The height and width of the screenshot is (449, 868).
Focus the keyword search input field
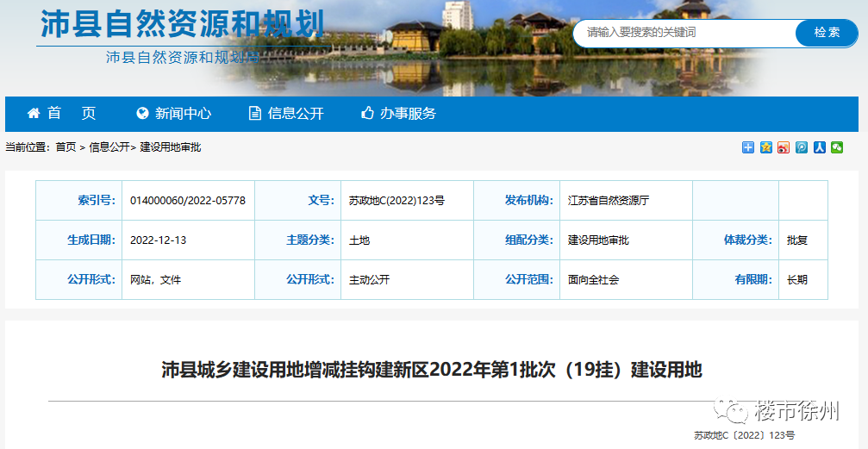coord(684,33)
